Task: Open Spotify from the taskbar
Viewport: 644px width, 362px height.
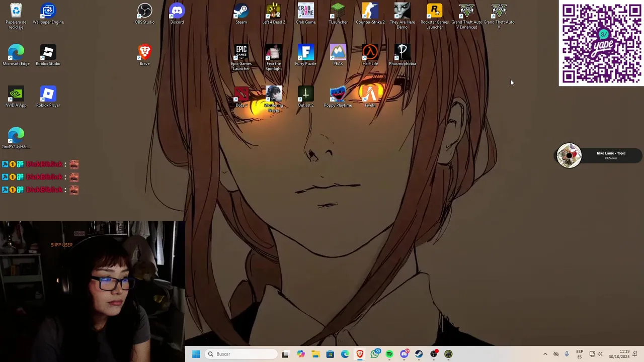Action: coord(389,354)
